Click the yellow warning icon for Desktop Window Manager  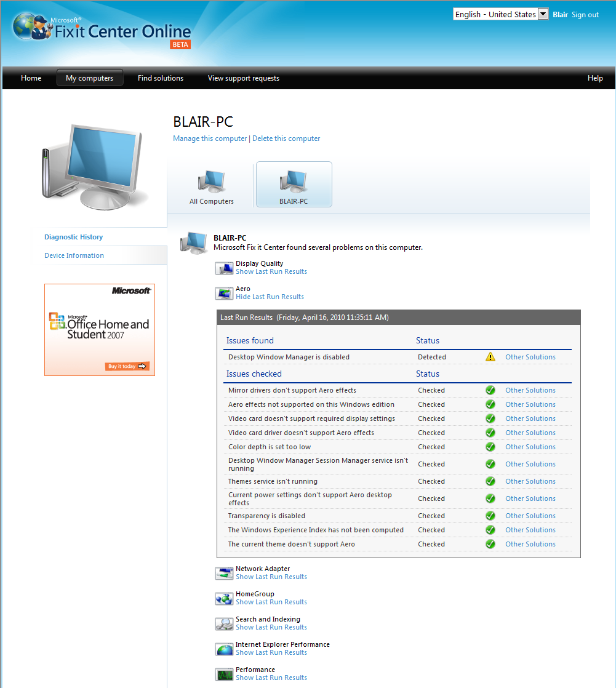(490, 357)
